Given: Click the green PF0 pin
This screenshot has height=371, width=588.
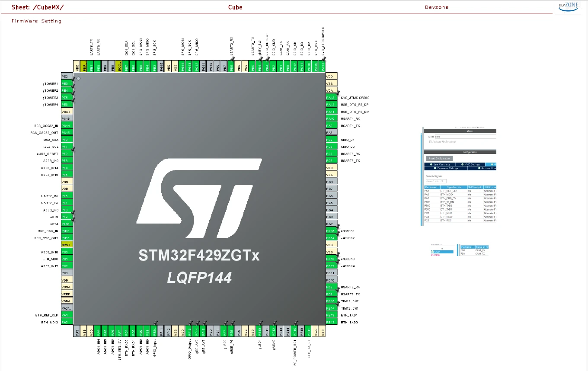Looking at the screenshot, I should [x=67, y=140].
